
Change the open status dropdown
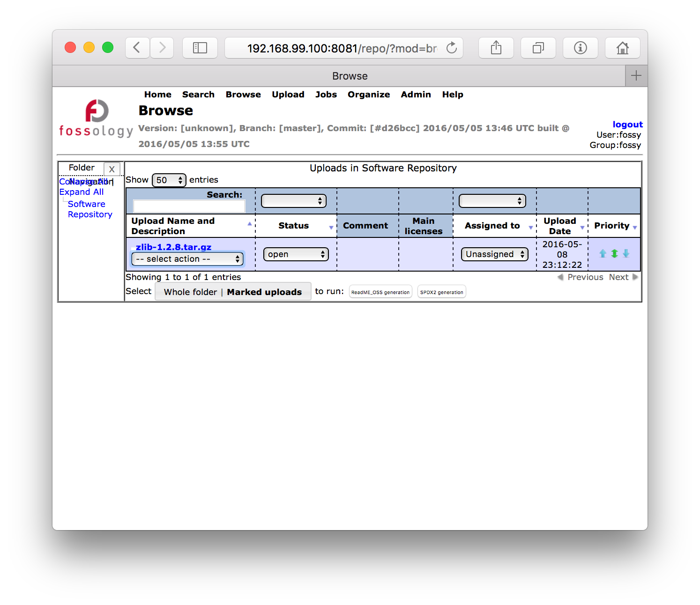(x=296, y=254)
